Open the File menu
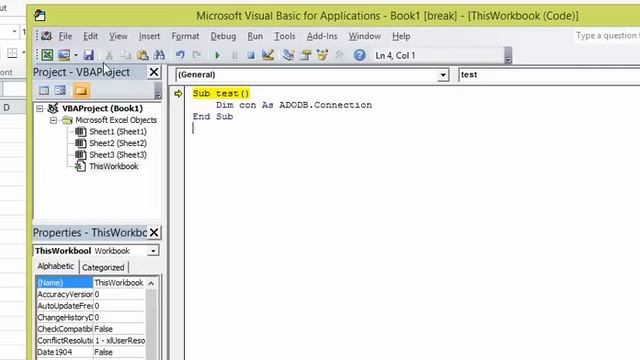 65,36
